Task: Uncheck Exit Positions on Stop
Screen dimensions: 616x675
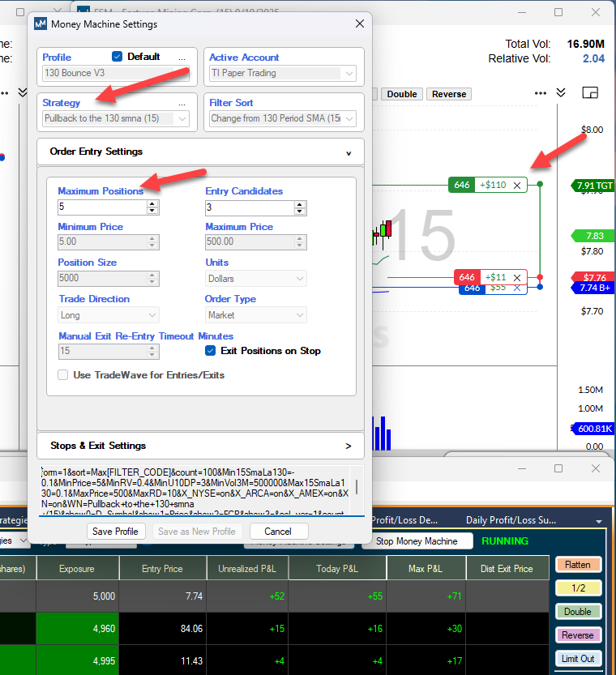Action: tap(210, 351)
